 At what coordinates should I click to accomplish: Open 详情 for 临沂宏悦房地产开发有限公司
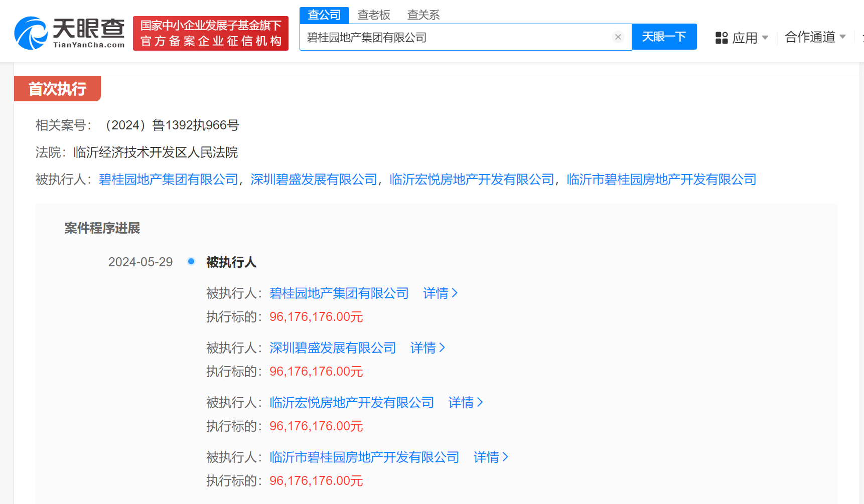(x=466, y=403)
